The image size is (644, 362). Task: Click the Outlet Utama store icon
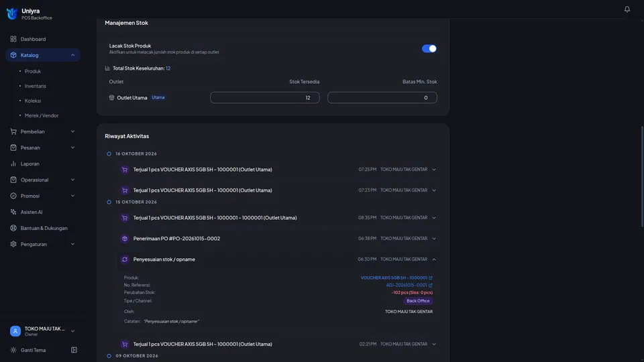point(111,98)
